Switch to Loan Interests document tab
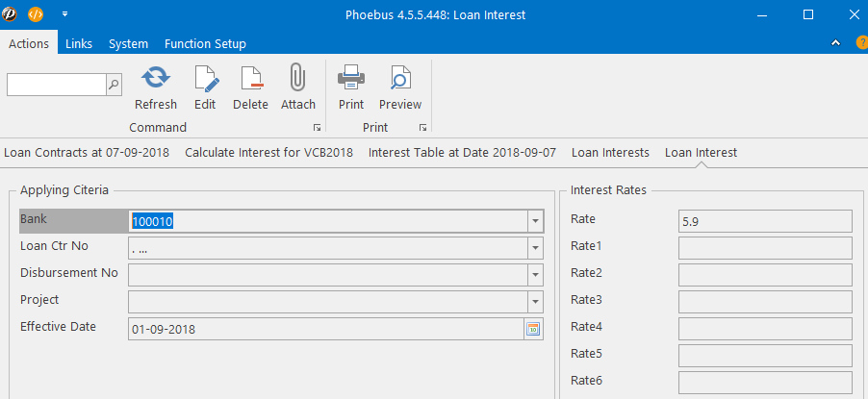Screen dimensions: 868x399 pyautogui.click(x=610, y=152)
